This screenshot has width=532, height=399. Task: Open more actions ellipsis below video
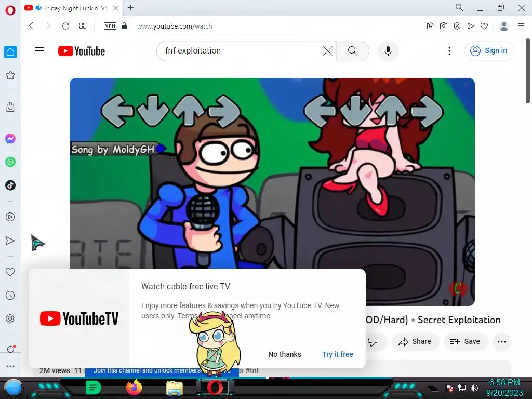[502, 342]
